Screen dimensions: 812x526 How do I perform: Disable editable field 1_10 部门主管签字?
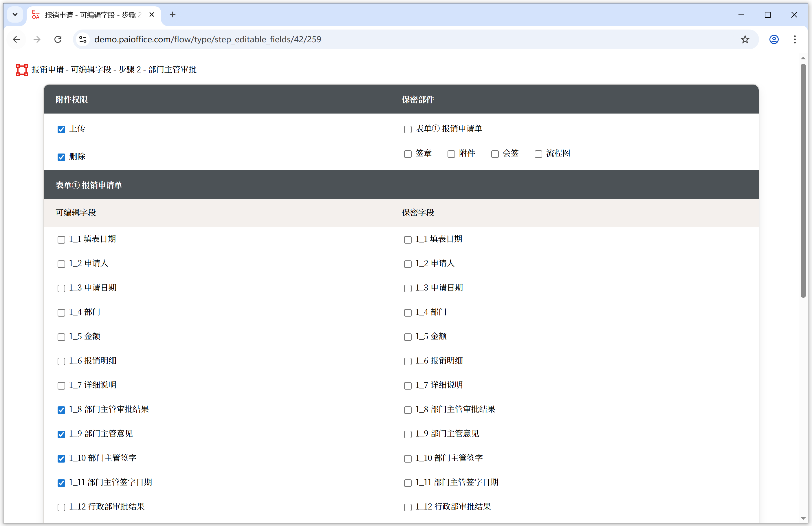tap(61, 459)
